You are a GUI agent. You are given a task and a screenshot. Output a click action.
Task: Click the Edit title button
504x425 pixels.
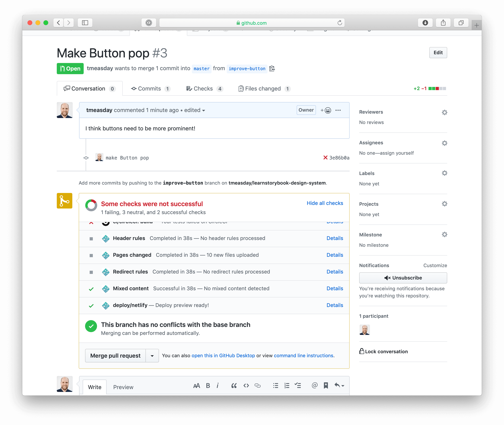tap(438, 52)
